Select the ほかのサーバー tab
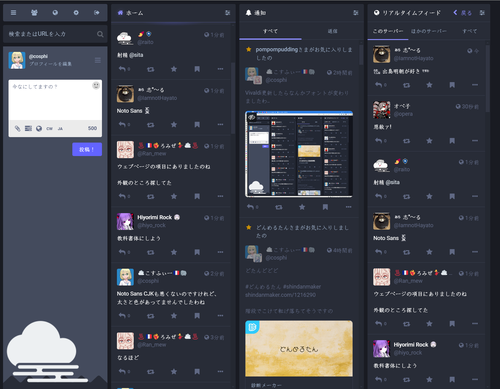This screenshot has width=500, height=389. pyautogui.click(x=429, y=31)
